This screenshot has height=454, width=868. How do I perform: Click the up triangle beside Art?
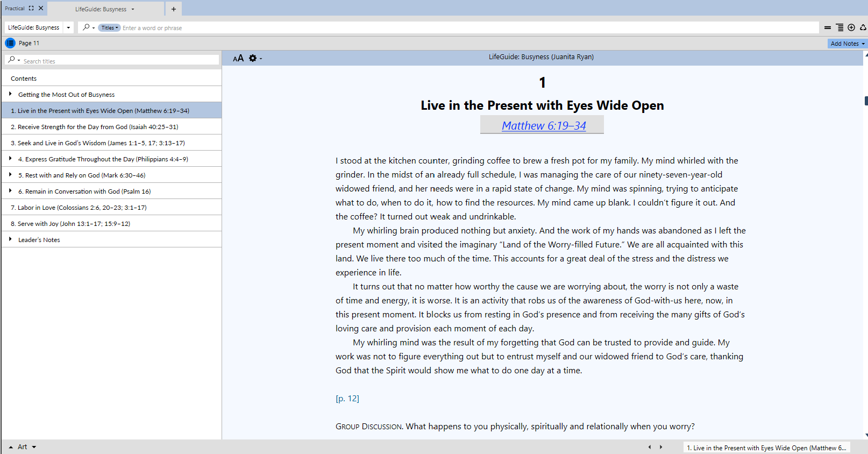tap(11, 447)
